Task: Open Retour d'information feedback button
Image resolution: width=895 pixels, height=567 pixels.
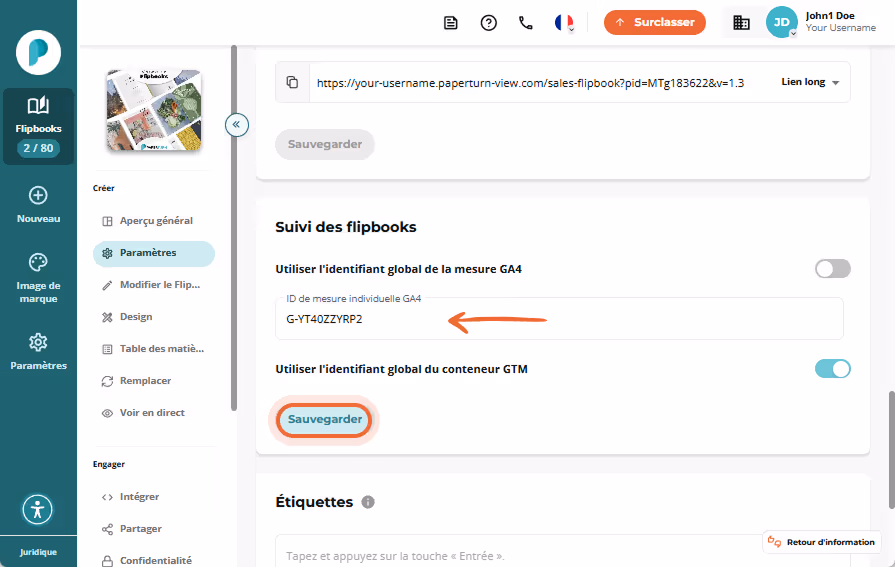Action: (822, 542)
